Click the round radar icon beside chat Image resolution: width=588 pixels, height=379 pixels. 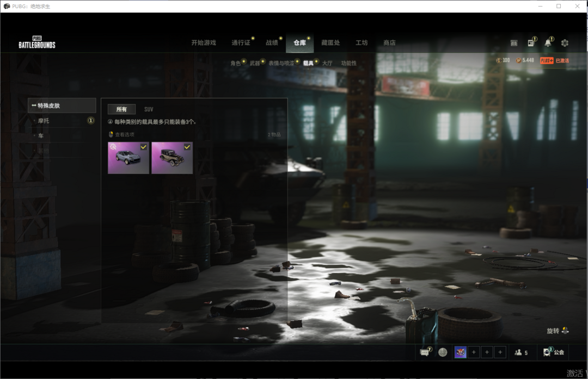443,352
